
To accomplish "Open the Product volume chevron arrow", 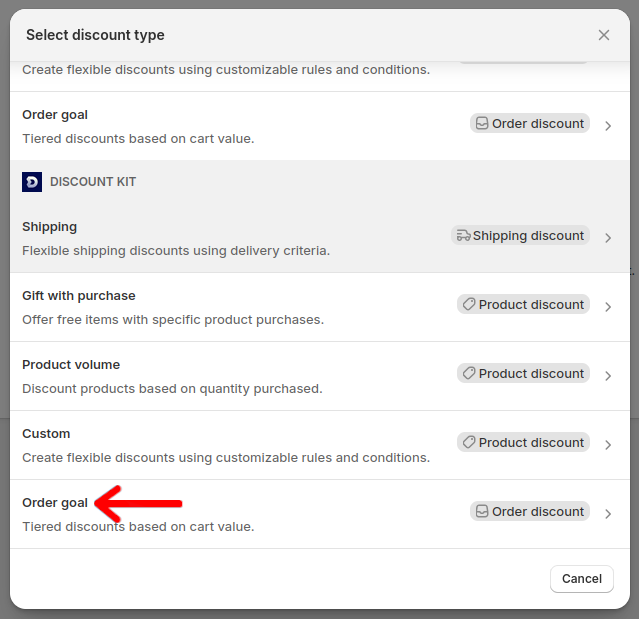I will [x=608, y=376].
